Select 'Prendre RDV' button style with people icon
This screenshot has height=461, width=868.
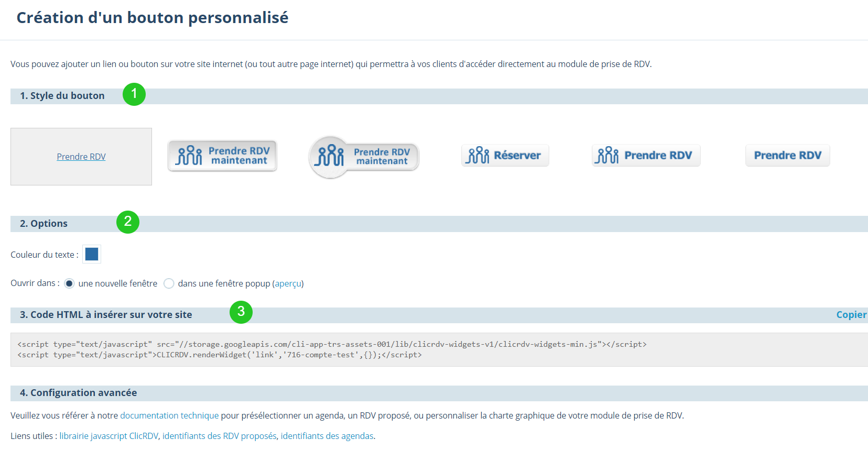(646, 156)
